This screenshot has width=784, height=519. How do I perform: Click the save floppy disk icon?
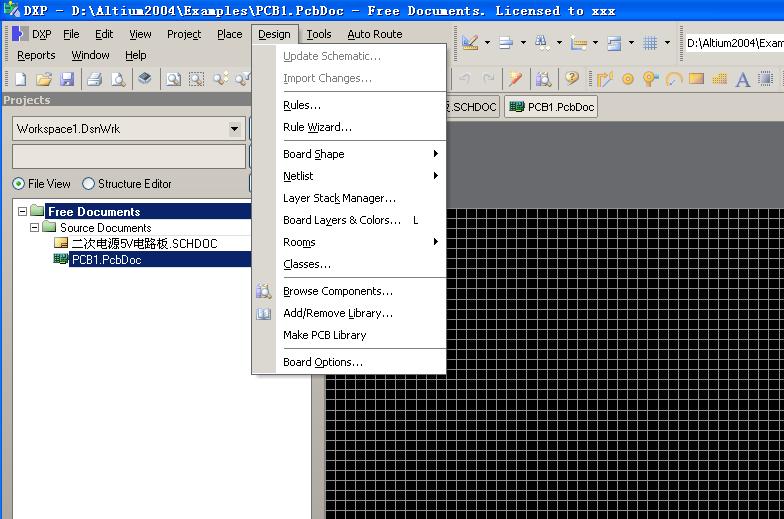tap(66, 79)
